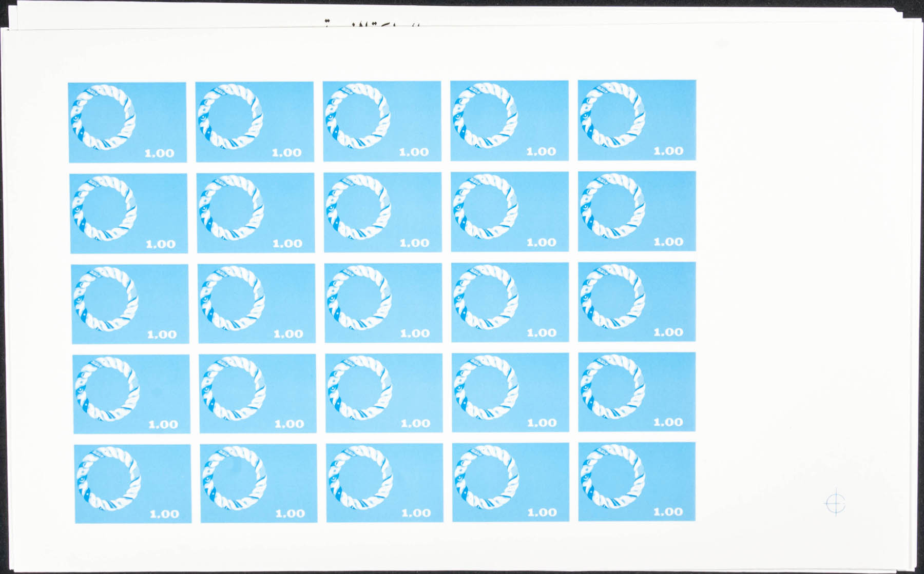Click the partially hidden Arabic text at the top
Screen dimensions: 924x574
[370, 24]
